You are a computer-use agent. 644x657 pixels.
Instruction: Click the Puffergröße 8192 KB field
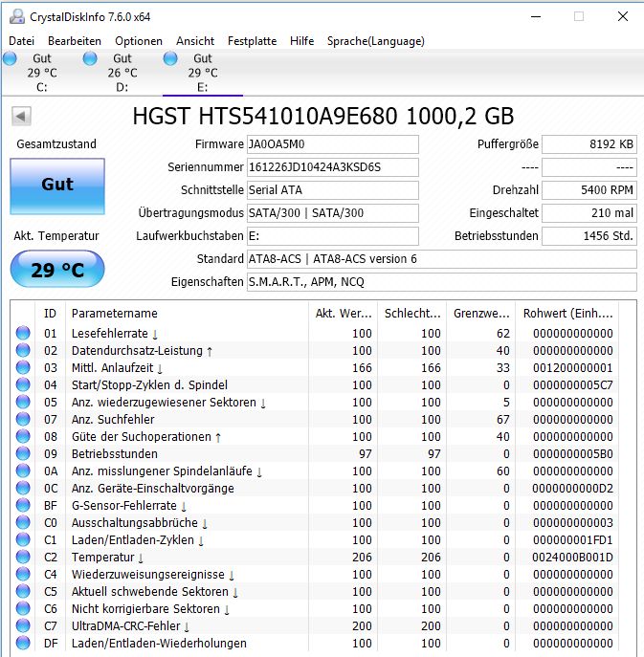[589, 144]
